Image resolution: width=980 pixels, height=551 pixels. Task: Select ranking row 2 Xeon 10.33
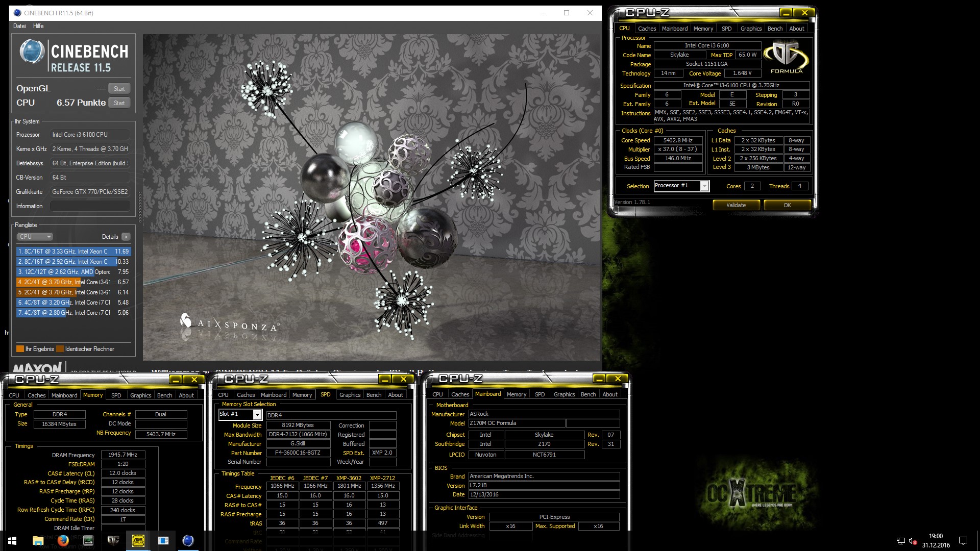tap(73, 262)
